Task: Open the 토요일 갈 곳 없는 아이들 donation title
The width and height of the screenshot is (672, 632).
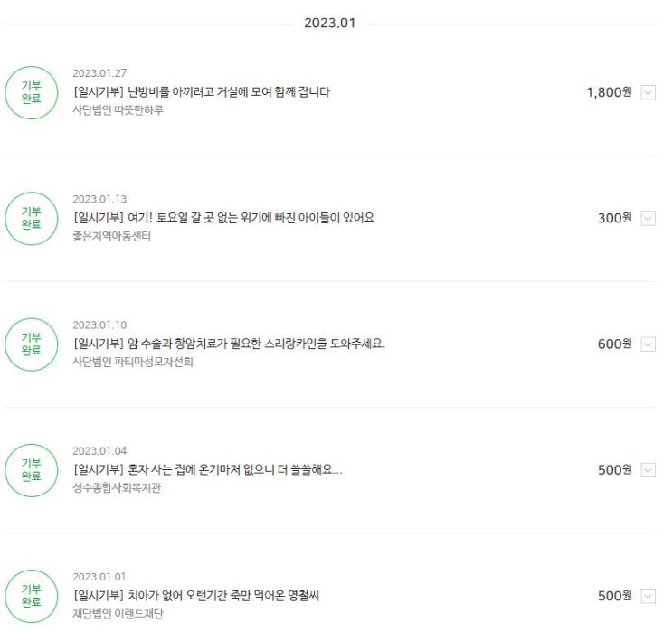Action: point(222,218)
